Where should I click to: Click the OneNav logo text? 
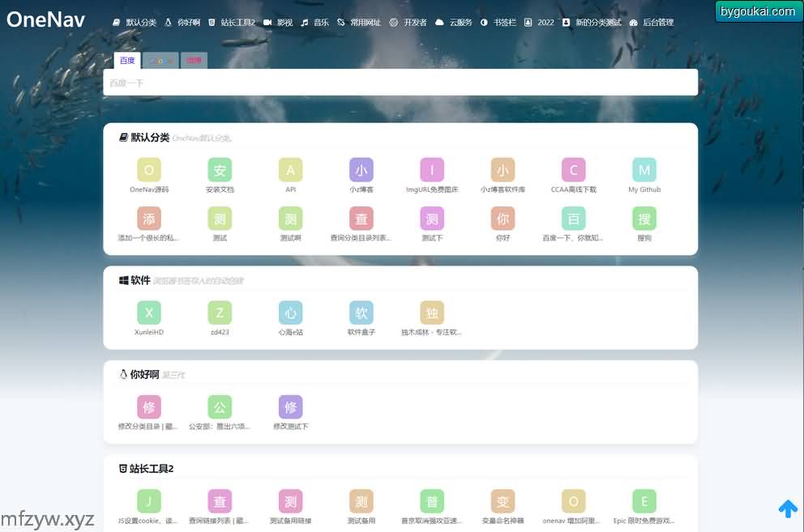(45, 20)
